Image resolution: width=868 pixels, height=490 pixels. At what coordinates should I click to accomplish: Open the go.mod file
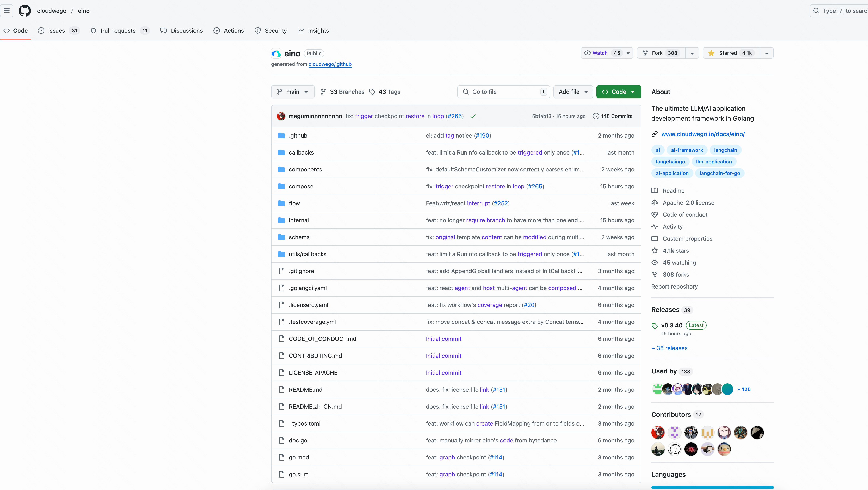coord(299,457)
